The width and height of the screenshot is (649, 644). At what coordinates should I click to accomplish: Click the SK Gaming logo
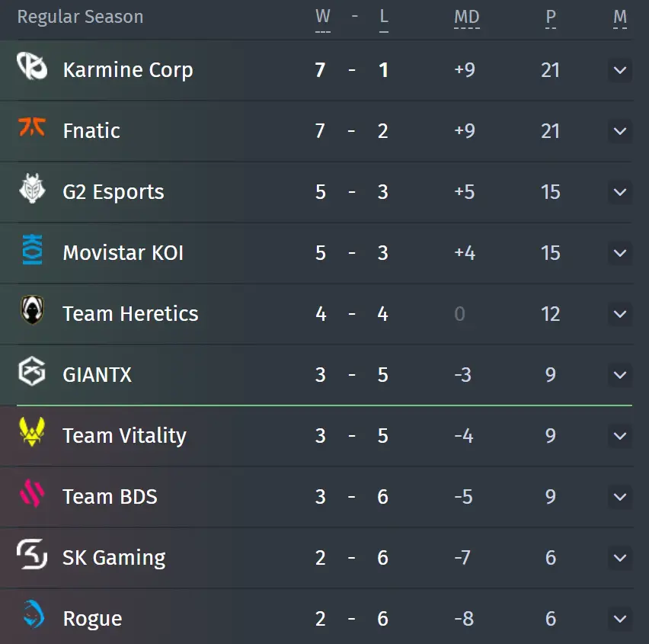pyautogui.click(x=32, y=554)
